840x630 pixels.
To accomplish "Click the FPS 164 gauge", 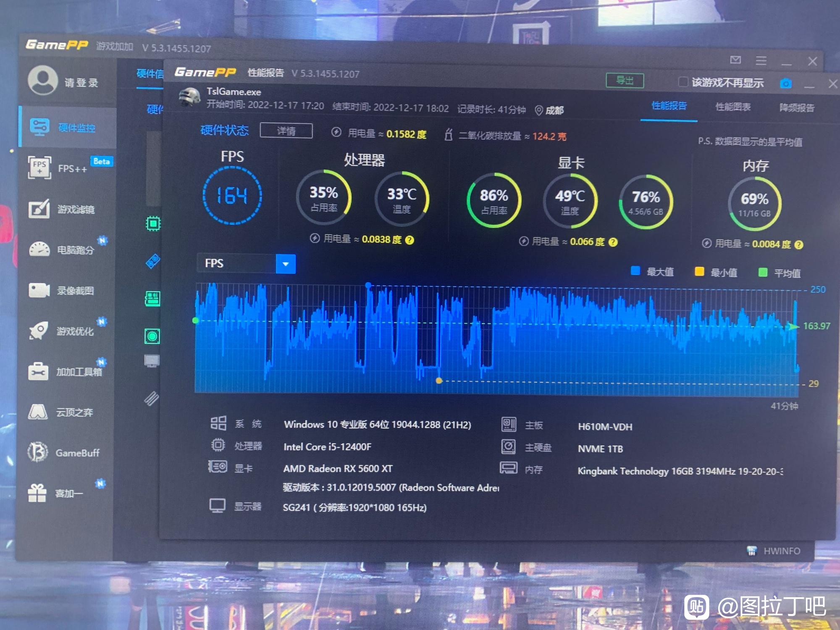I will [x=232, y=196].
